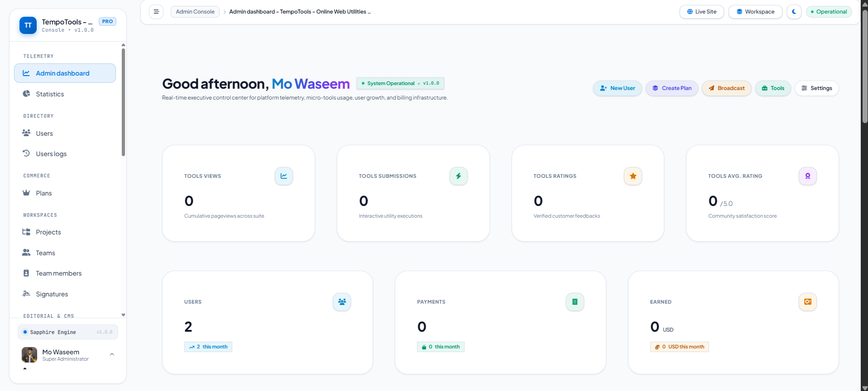Navigate to Projects in Workspaces
Screen dimensions: 868x391
point(65,232)
